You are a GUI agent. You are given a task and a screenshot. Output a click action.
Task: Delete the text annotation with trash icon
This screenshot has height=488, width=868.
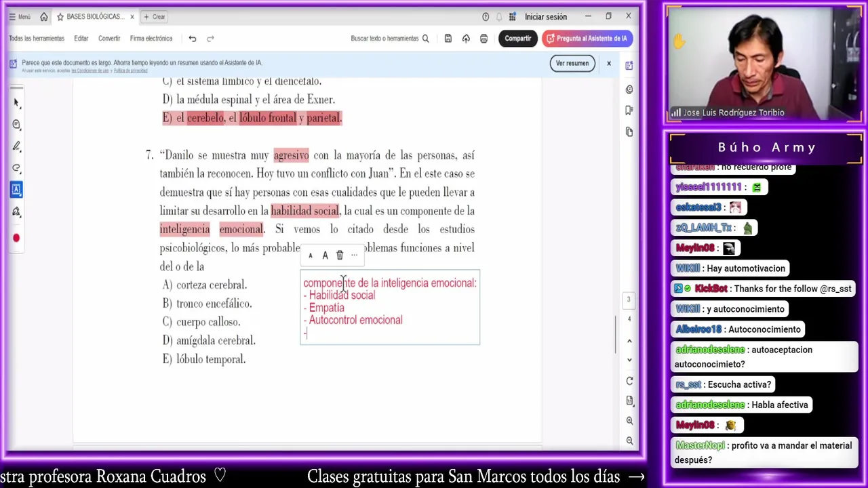click(340, 256)
